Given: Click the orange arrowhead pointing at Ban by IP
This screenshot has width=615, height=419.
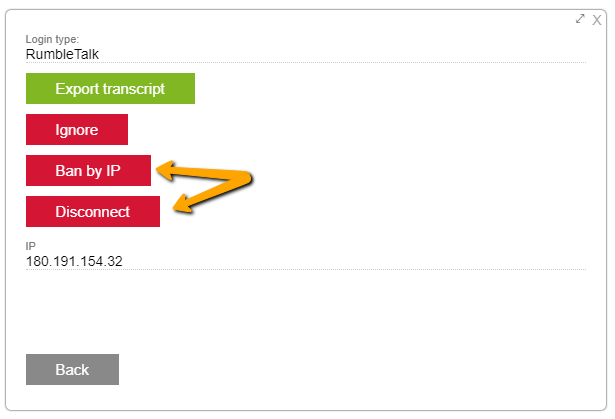Looking at the screenshot, I should [x=165, y=172].
